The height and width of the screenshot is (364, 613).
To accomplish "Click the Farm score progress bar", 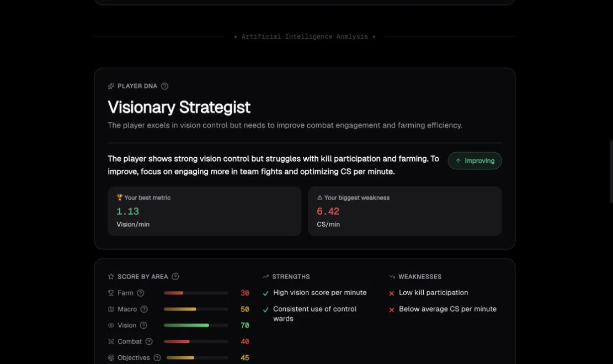I will point(196,293).
